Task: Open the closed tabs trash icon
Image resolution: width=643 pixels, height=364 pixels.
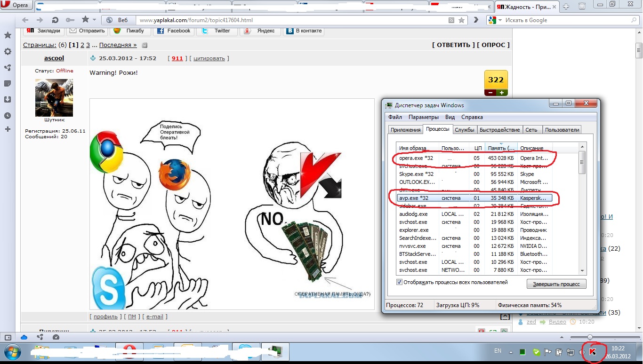Action: click(582, 6)
